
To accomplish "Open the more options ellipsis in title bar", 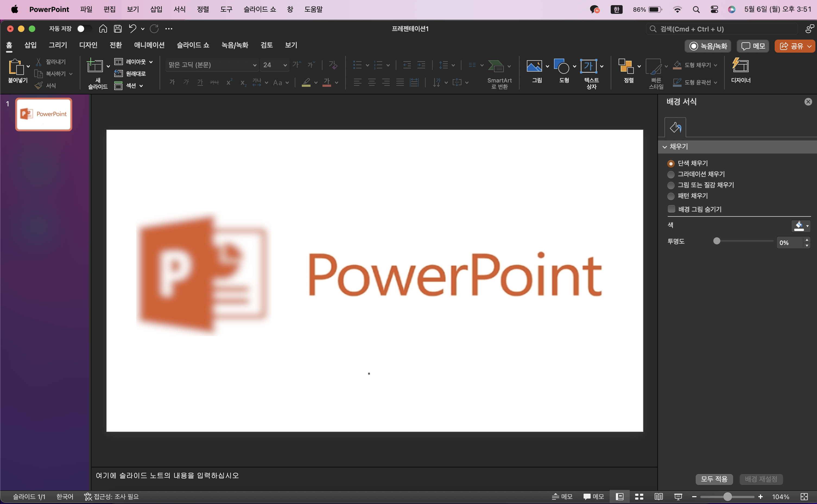I will tap(169, 29).
